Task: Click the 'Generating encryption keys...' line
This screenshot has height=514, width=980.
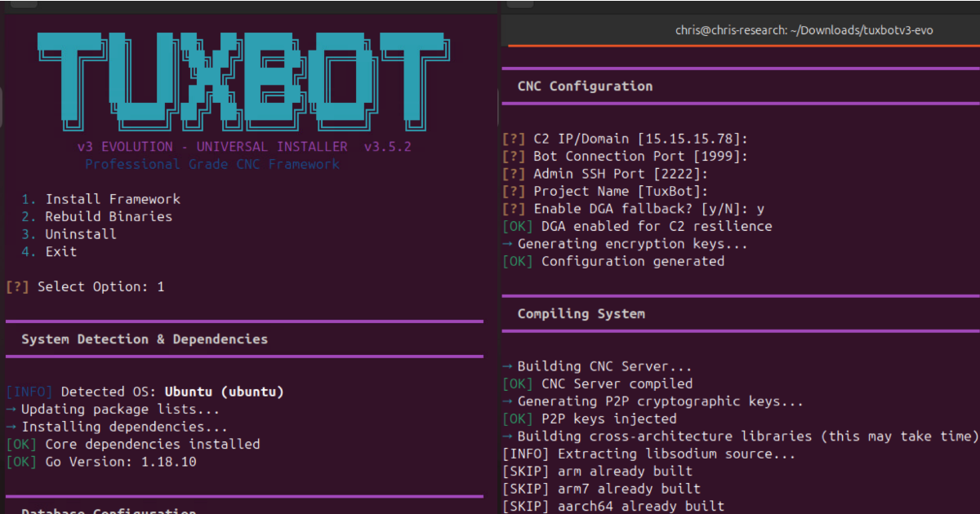Action: (625, 243)
